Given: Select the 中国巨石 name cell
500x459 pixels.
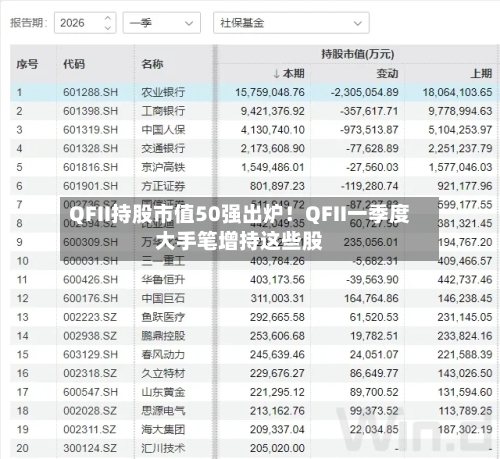Looking at the screenshot, I should click(x=163, y=298).
